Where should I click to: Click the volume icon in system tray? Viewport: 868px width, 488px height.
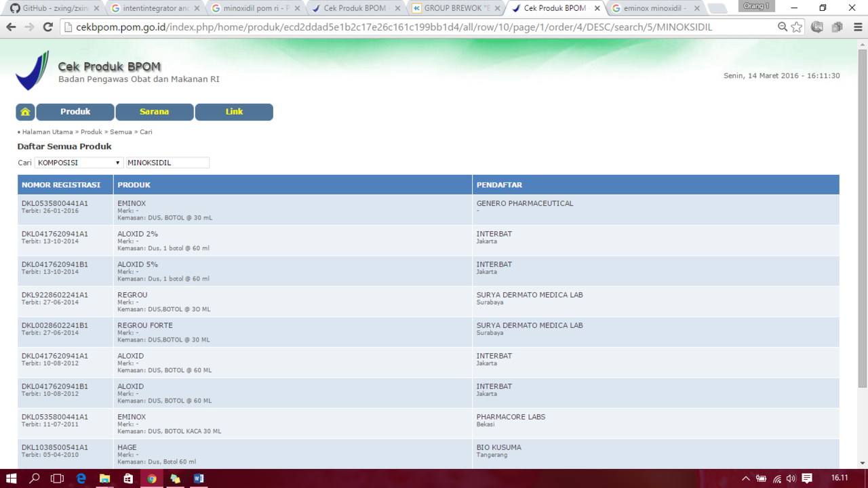pos(791,479)
